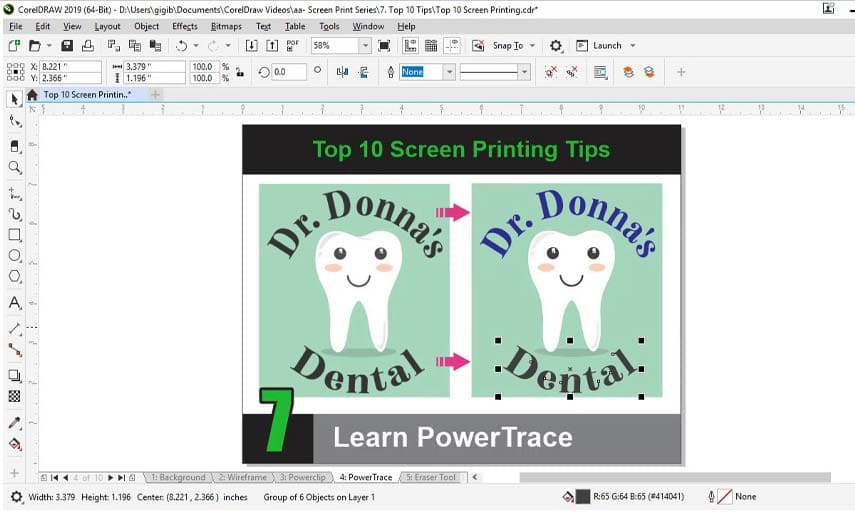Select the Interactive Fill tool
This screenshot has height=513, width=855.
pos(15,444)
